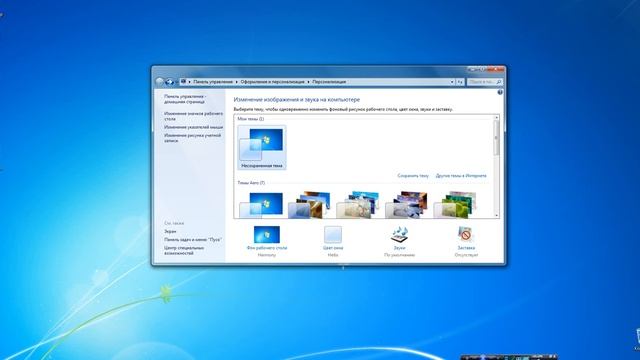640x360 pixels.
Task: Go to Панель управления breadcrumb
Action: [x=213, y=82]
